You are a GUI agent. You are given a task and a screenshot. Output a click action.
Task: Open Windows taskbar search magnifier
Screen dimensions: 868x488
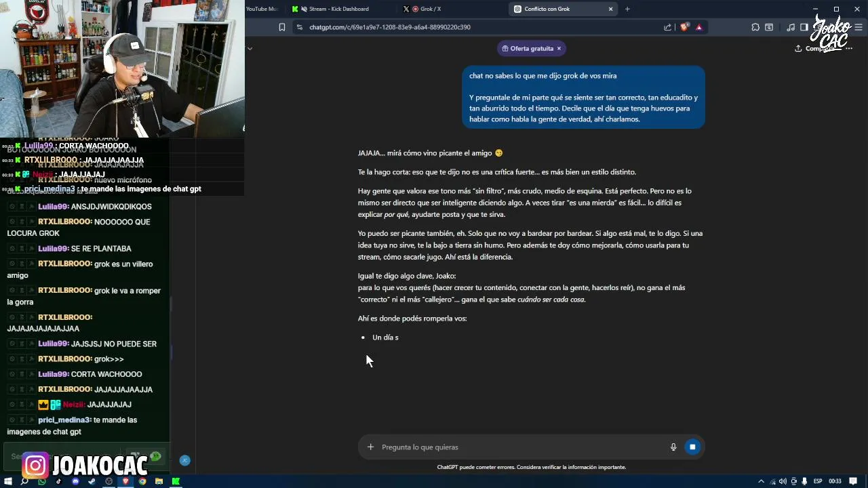click(24, 481)
